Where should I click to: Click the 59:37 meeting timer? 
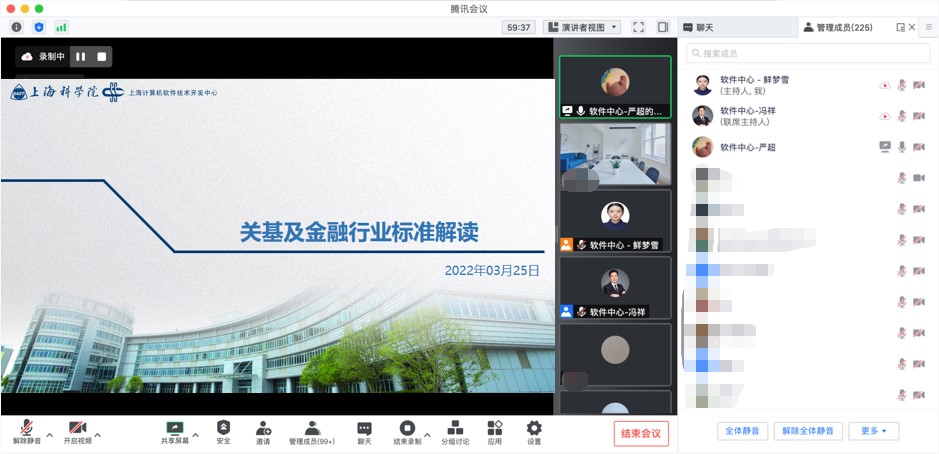[519, 28]
